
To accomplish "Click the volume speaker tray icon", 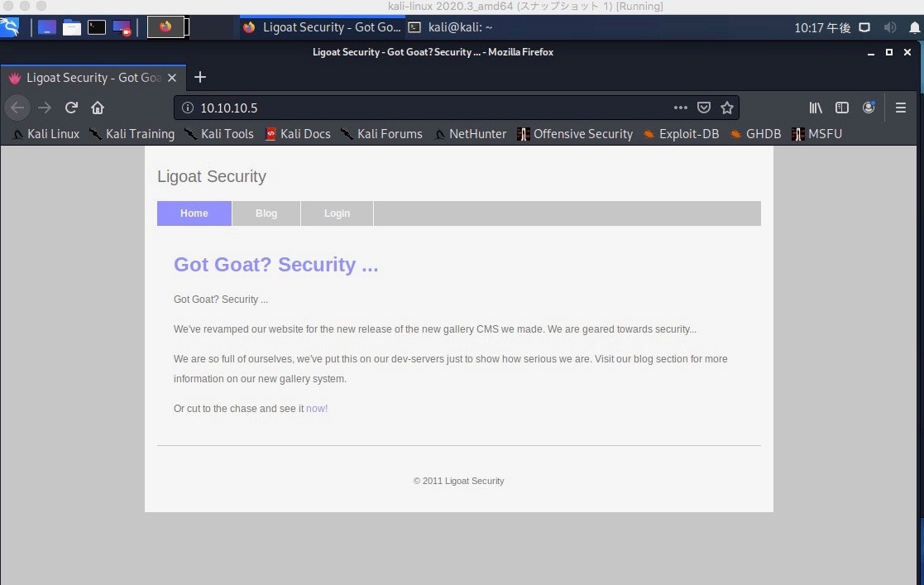I will pyautogui.click(x=890, y=27).
